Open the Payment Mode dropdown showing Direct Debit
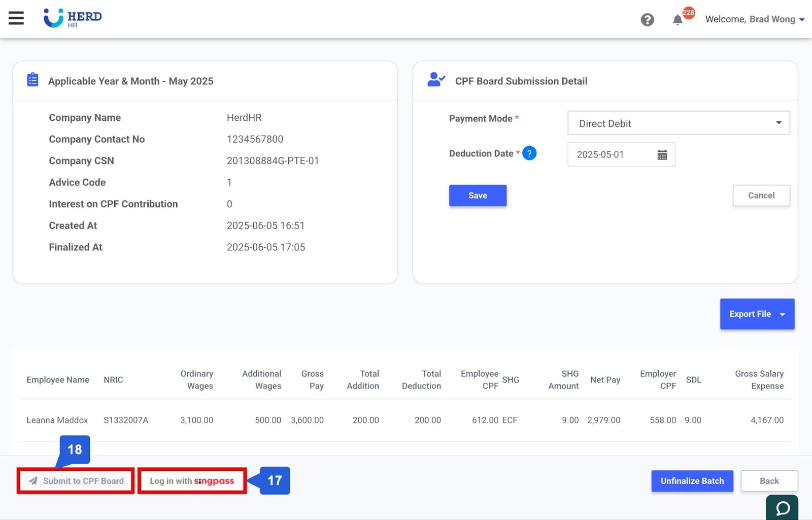812x520 pixels. (x=678, y=123)
